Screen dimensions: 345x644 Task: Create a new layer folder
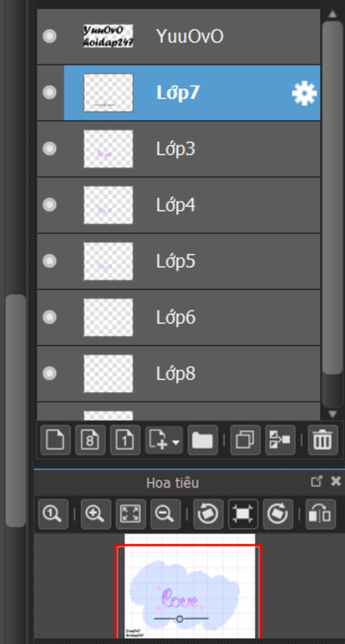coord(202,440)
